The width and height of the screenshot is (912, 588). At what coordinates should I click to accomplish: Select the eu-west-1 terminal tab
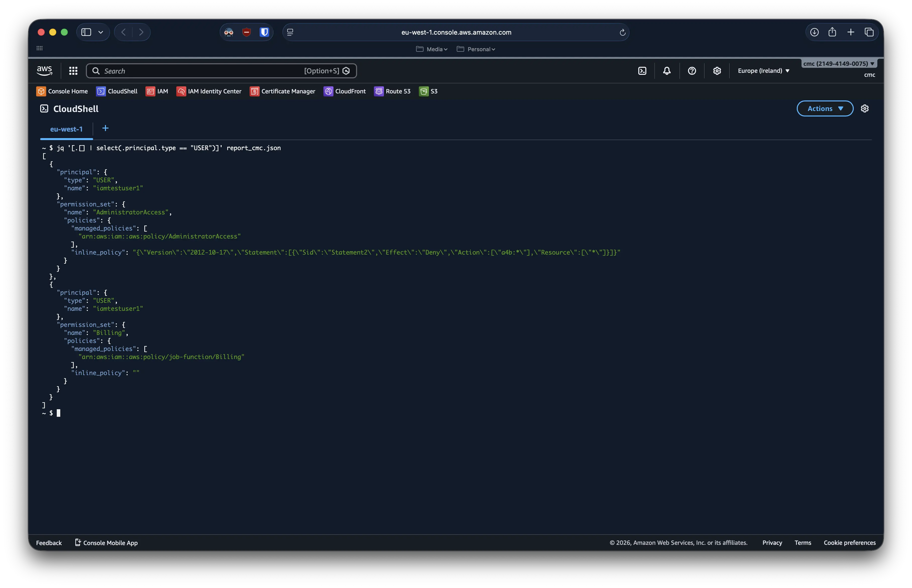coord(67,129)
